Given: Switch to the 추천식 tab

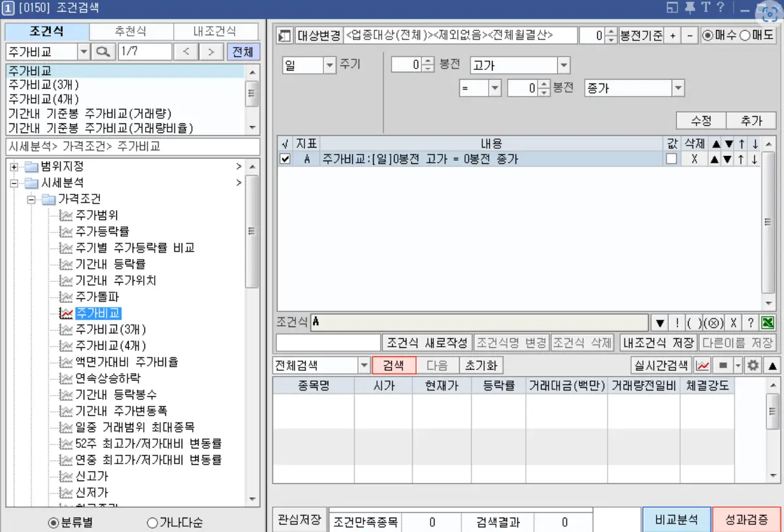Looking at the screenshot, I should 130,31.
